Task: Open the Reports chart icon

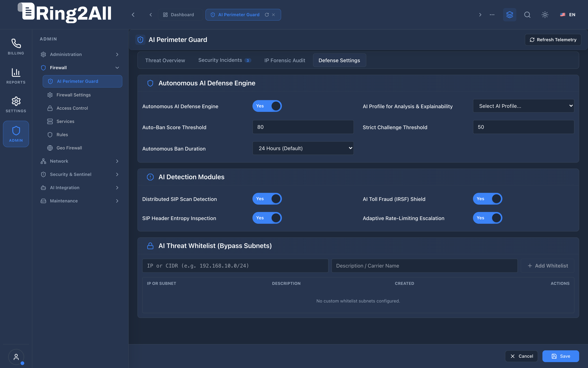Action: click(x=16, y=72)
